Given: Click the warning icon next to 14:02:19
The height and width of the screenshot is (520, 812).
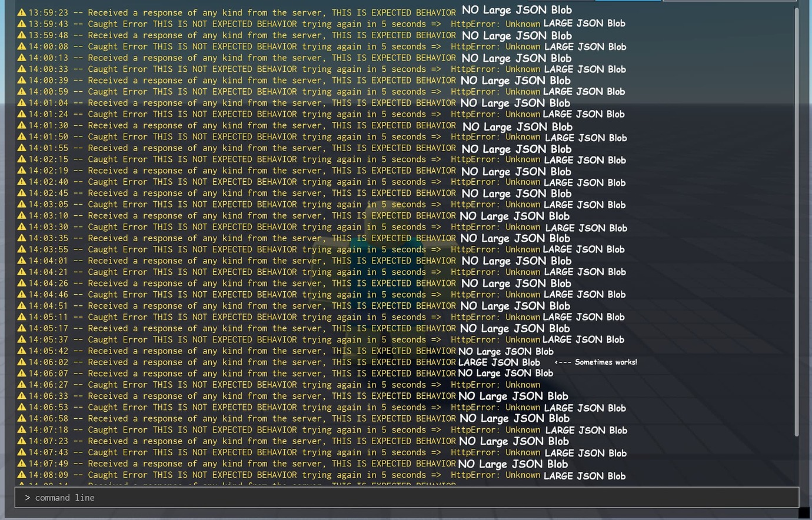Looking at the screenshot, I should [22, 170].
